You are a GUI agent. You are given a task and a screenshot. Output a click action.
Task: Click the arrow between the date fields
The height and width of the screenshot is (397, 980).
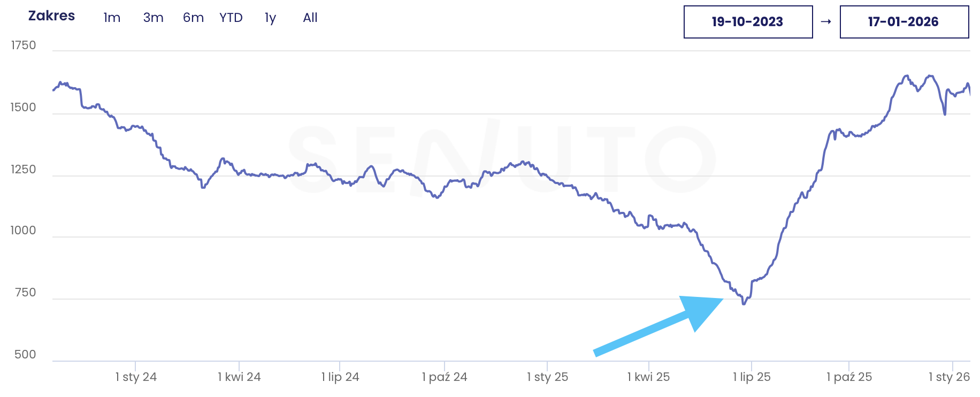[x=826, y=22]
